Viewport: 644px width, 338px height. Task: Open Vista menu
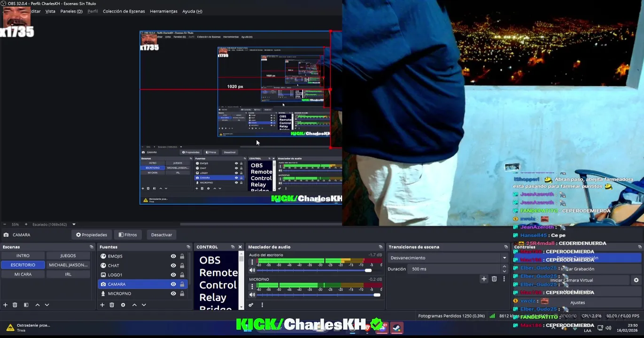pos(50,11)
